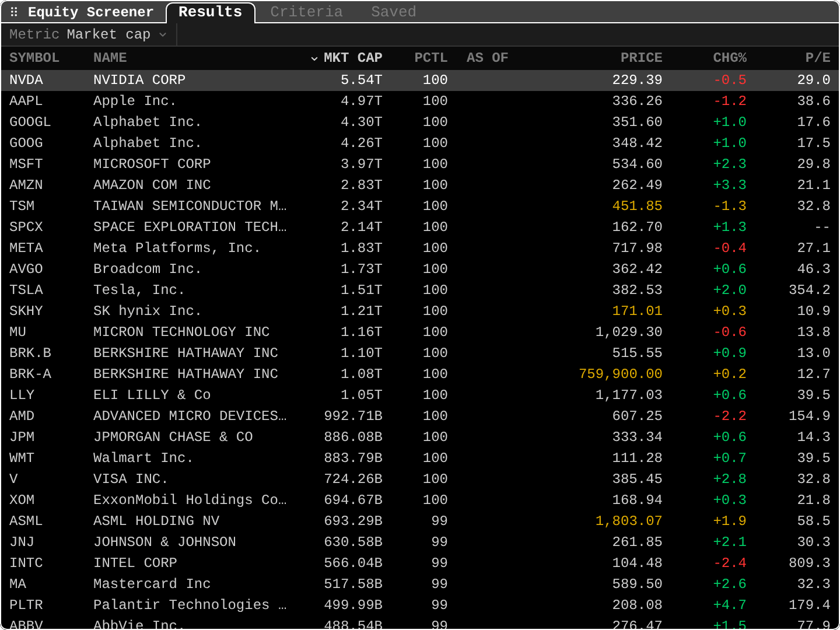
Task: Sort by the PCTL column header
Action: click(x=431, y=58)
